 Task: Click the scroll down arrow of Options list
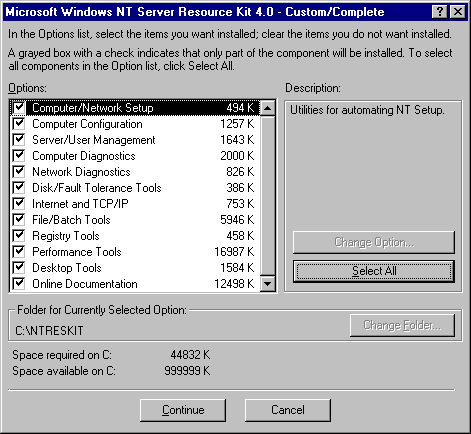pyautogui.click(x=267, y=284)
